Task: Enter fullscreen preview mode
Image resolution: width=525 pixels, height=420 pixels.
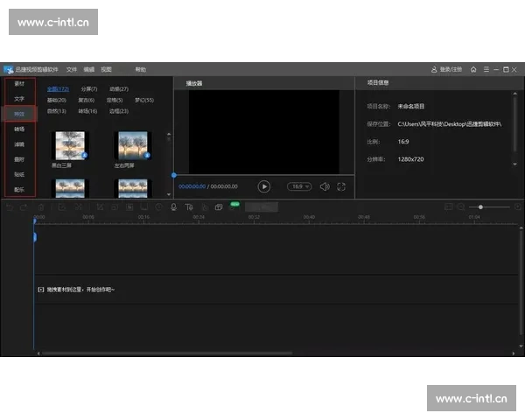Action: coord(340,186)
